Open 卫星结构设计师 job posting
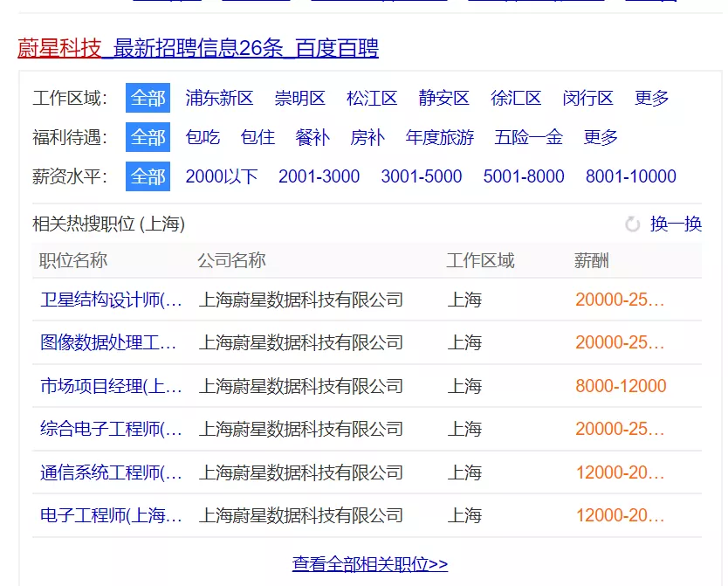728x586 pixels. (111, 300)
